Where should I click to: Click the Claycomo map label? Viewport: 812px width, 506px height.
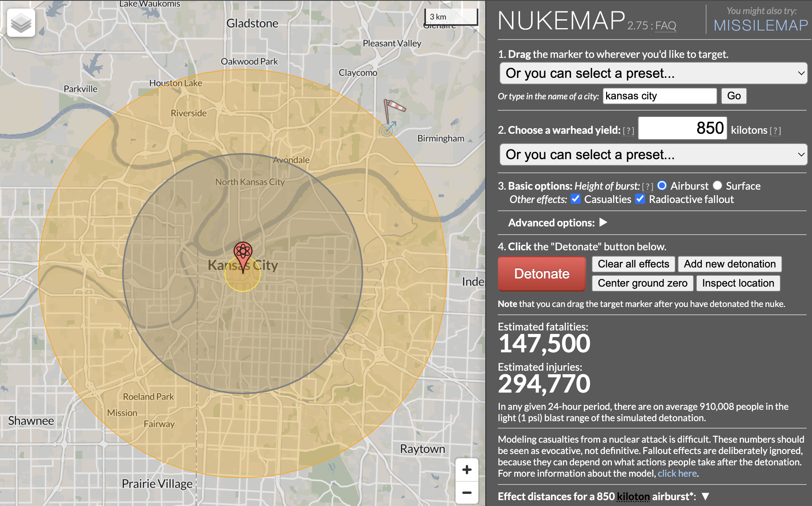coord(358,73)
